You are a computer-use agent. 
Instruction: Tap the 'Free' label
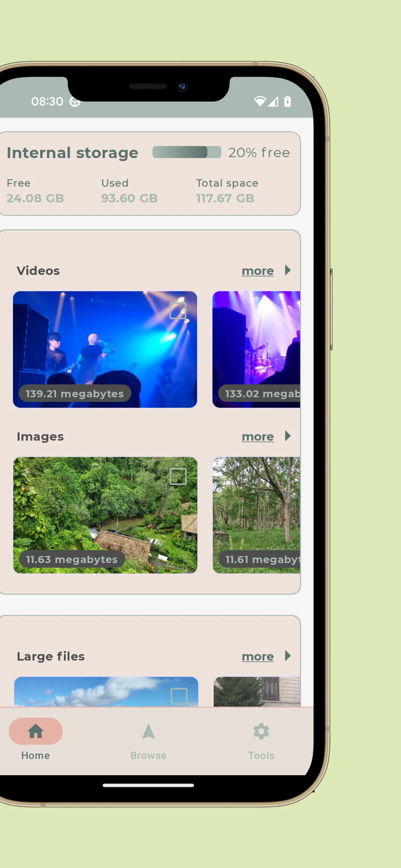click(x=18, y=183)
